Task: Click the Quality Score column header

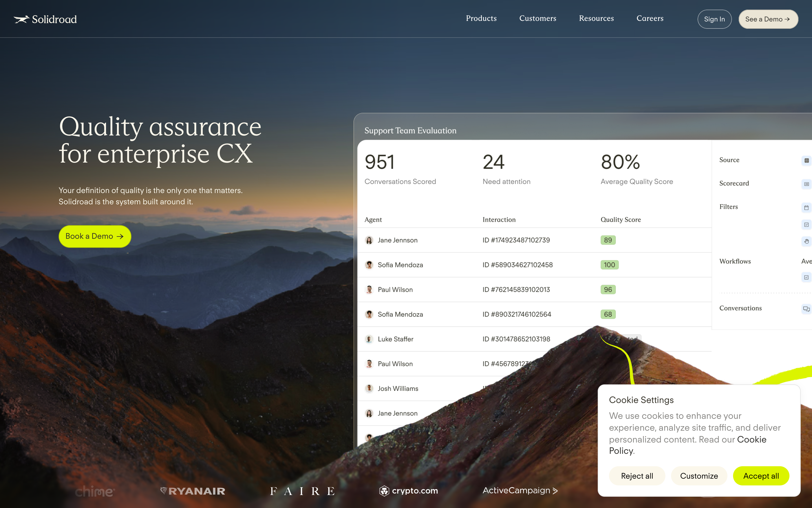Action: point(620,220)
